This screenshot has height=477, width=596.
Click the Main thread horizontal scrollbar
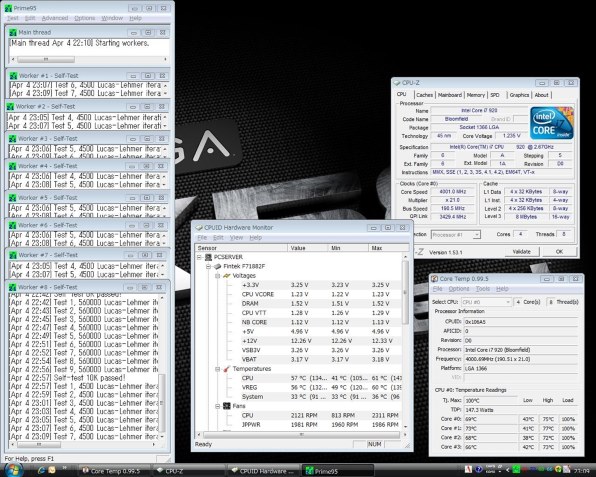tap(89, 59)
